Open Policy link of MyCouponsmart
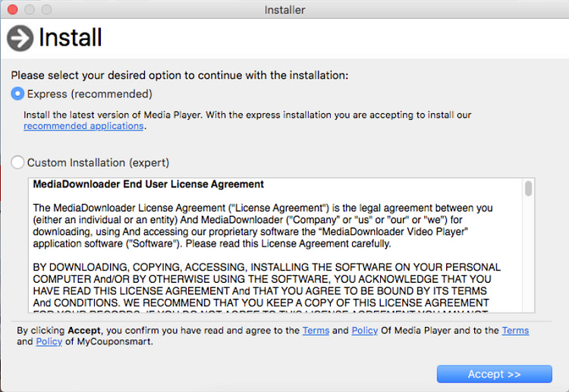 49,342
